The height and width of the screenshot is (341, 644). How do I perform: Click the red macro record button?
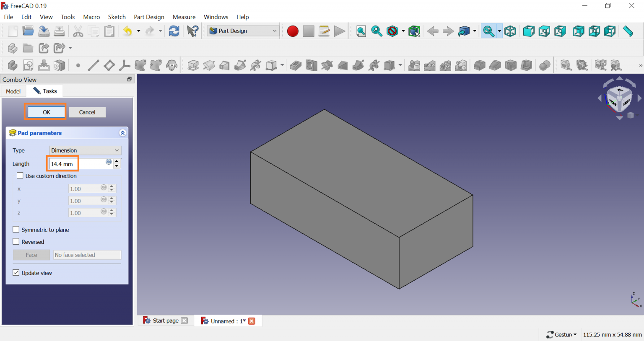(x=293, y=31)
